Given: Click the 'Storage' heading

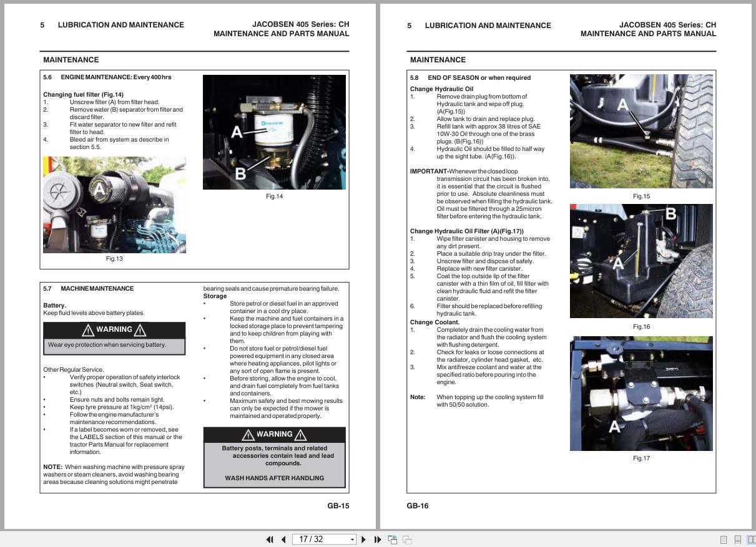Looking at the screenshot, I should [x=215, y=296].
